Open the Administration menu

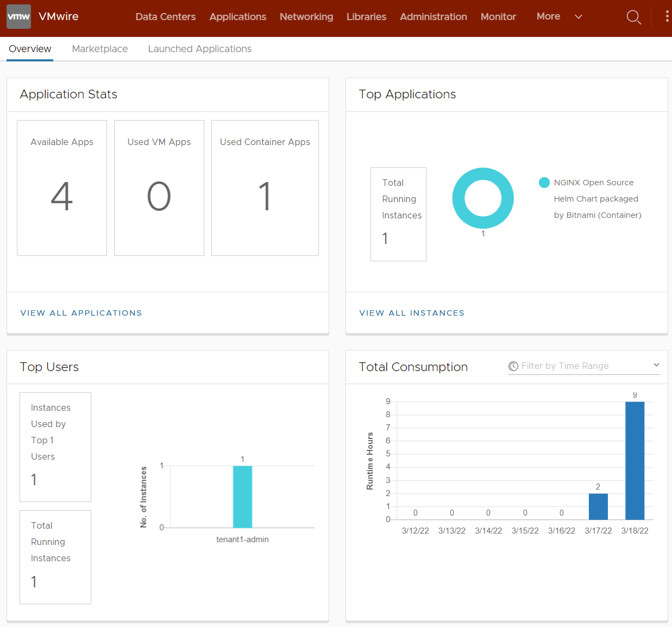tap(433, 17)
